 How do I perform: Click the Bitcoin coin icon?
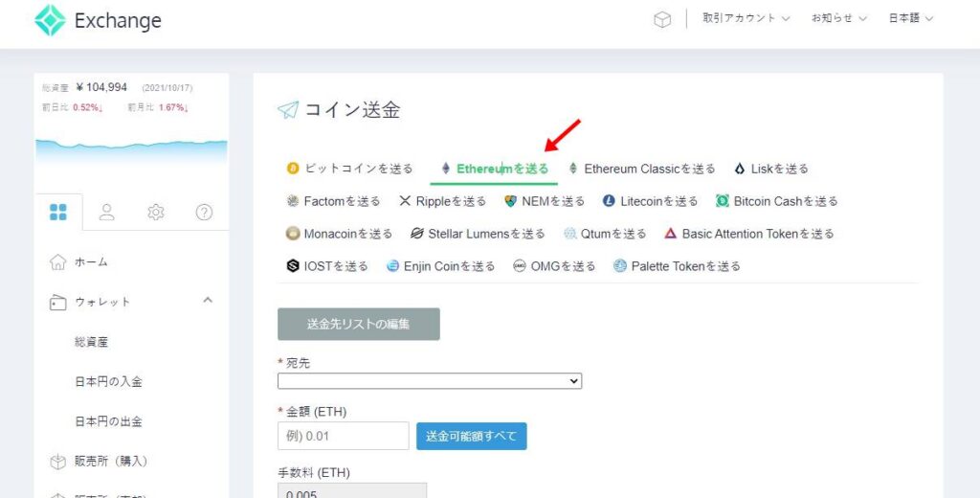(293, 169)
